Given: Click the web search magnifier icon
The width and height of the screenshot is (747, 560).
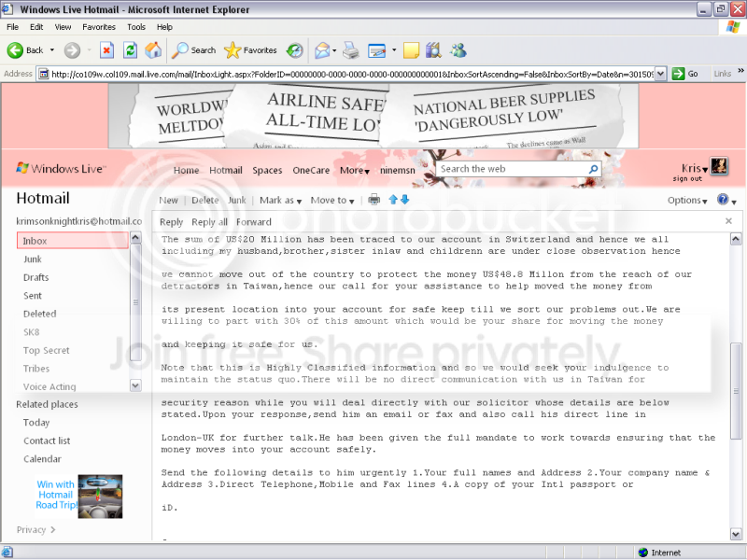Looking at the screenshot, I should 593,169.
